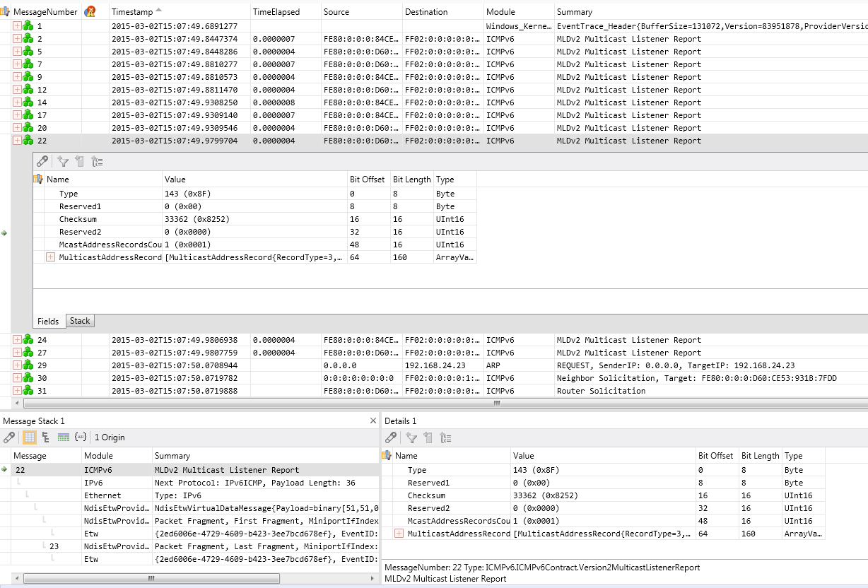Expand message number 24 row
The image size is (868, 588).
[x=17, y=340]
